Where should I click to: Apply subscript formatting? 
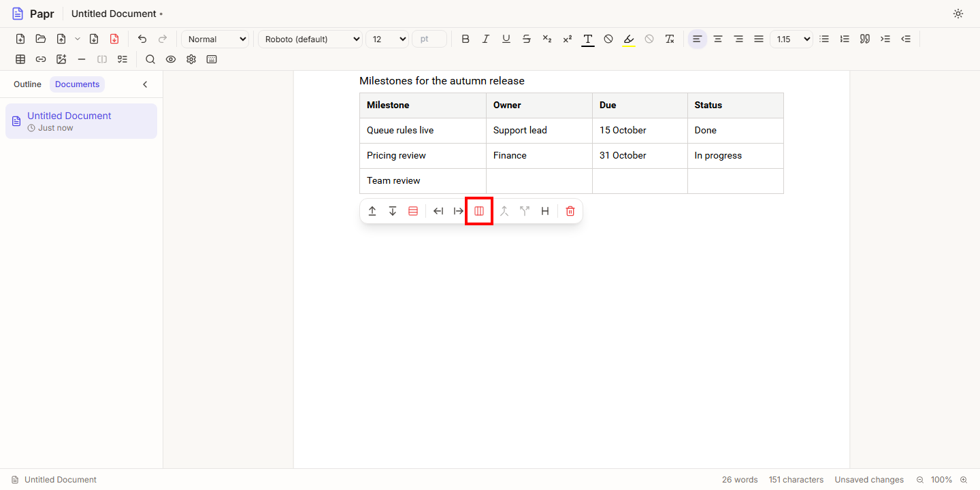[547, 39]
